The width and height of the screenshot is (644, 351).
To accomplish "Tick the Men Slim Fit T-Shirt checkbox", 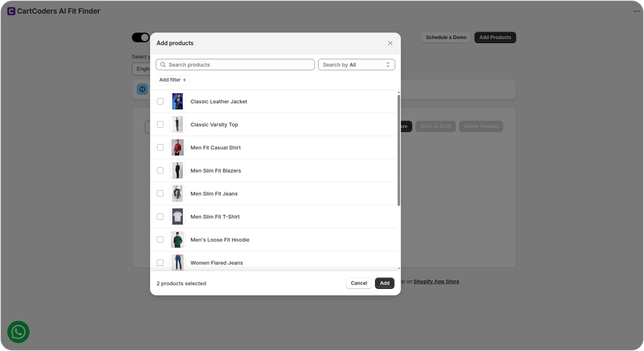I will 160,216.
